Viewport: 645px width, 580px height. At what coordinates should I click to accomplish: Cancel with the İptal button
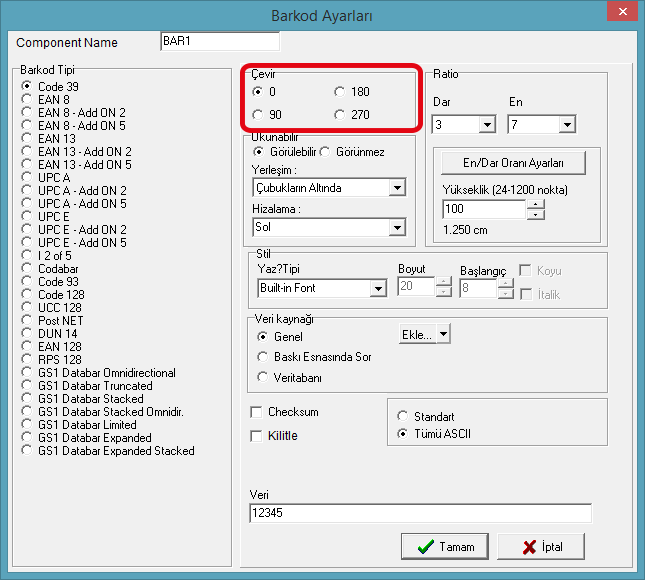(540, 547)
